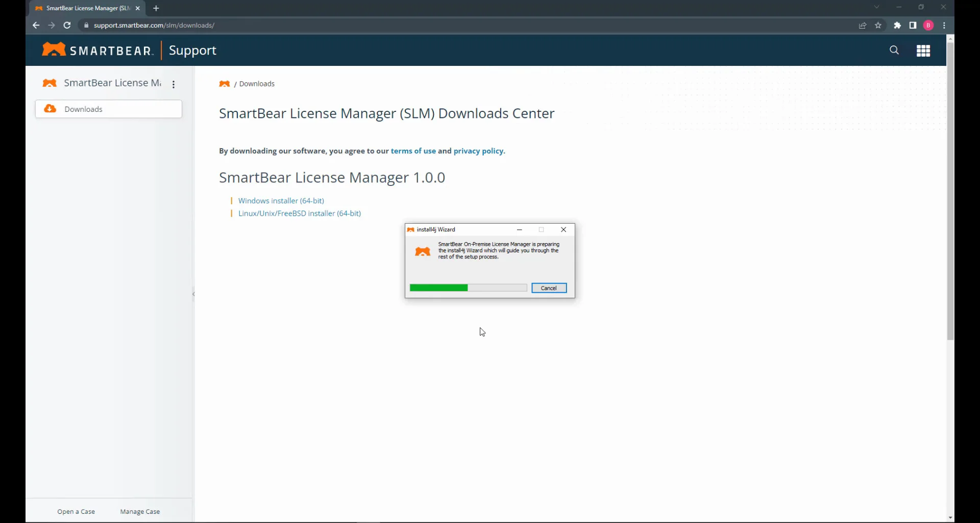Share this page via toolbar icon
The image size is (980, 523).
click(863, 25)
